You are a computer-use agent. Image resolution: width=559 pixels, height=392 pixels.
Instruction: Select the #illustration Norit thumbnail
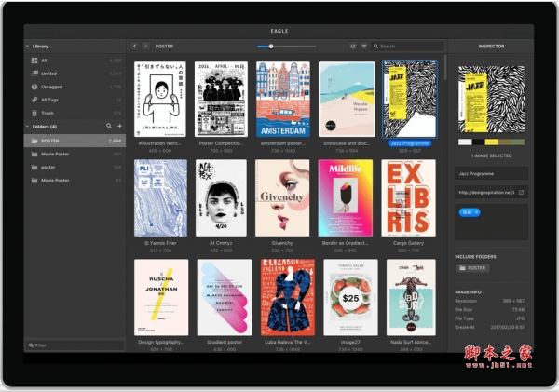160,99
